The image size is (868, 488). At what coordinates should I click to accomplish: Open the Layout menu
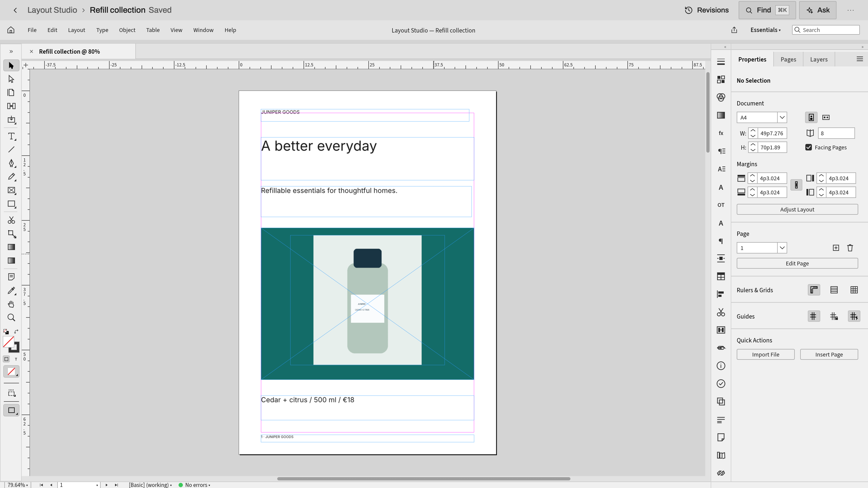coord(76,30)
